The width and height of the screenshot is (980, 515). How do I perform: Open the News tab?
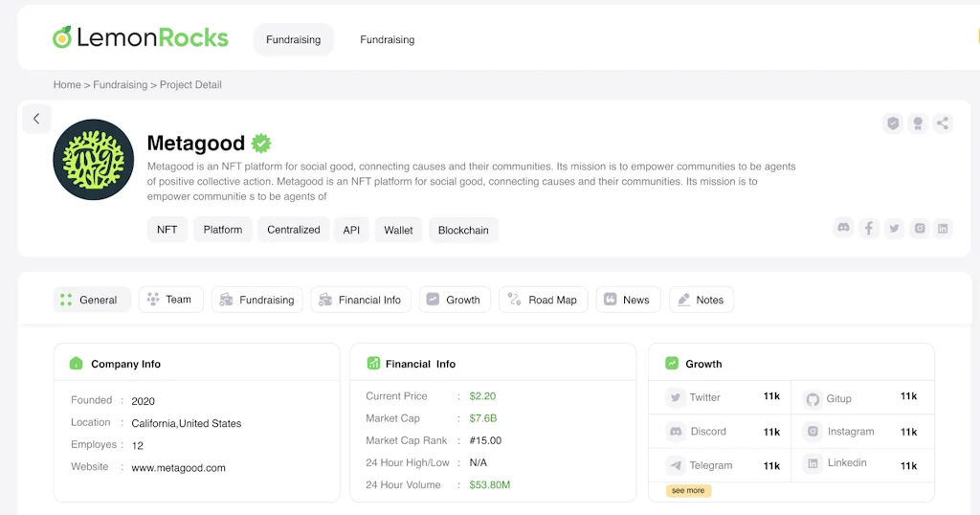coord(626,300)
